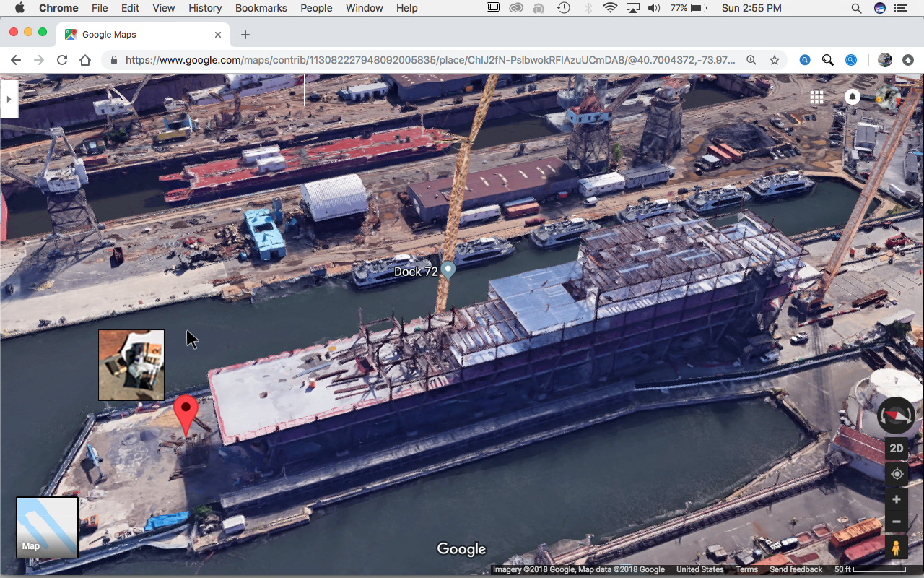This screenshot has height=578, width=924.
Task: Click the map scale bar (50 ft)
Action: (870, 569)
